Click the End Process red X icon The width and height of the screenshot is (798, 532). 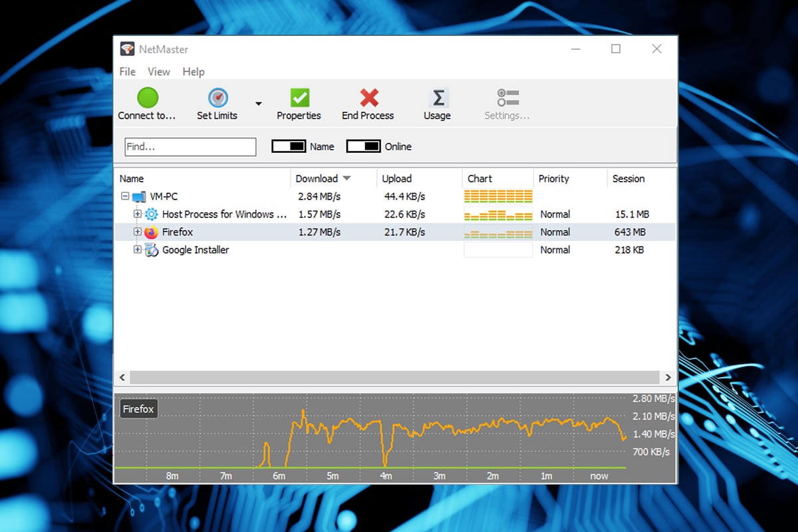369,98
